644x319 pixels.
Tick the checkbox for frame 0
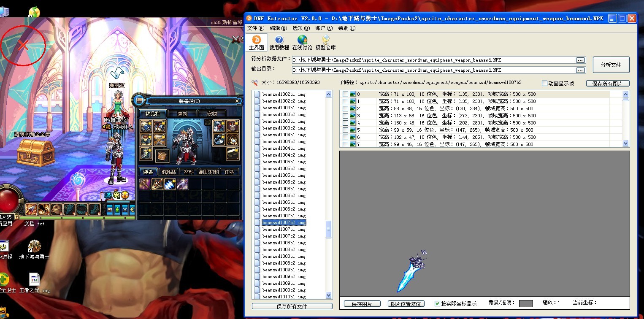tap(345, 94)
